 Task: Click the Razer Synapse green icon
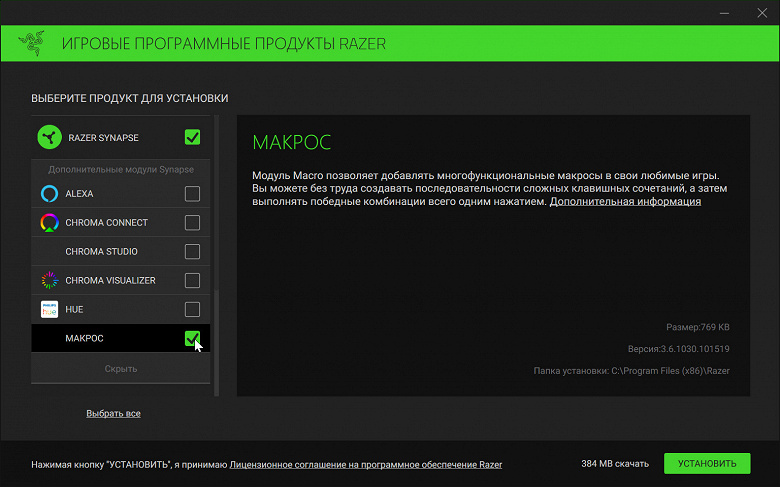[x=49, y=137]
